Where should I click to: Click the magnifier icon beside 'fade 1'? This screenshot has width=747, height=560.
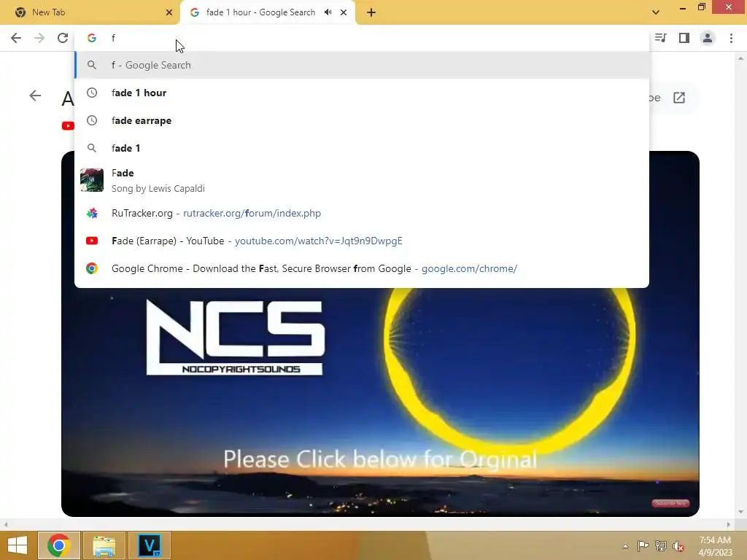[x=92, y=148]
